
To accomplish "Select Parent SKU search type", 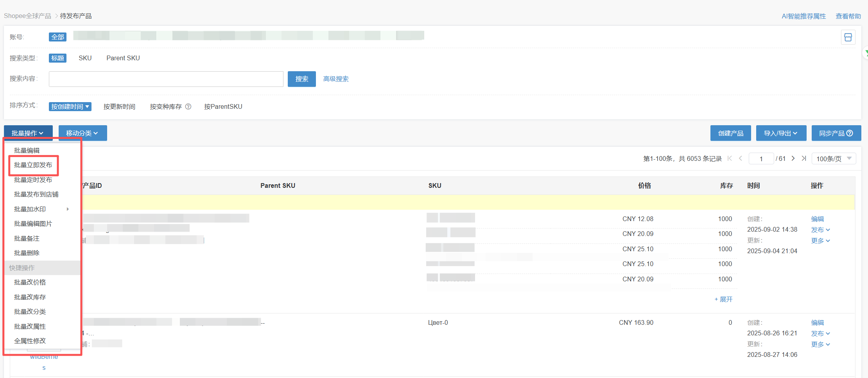I will tap(123, 58).
